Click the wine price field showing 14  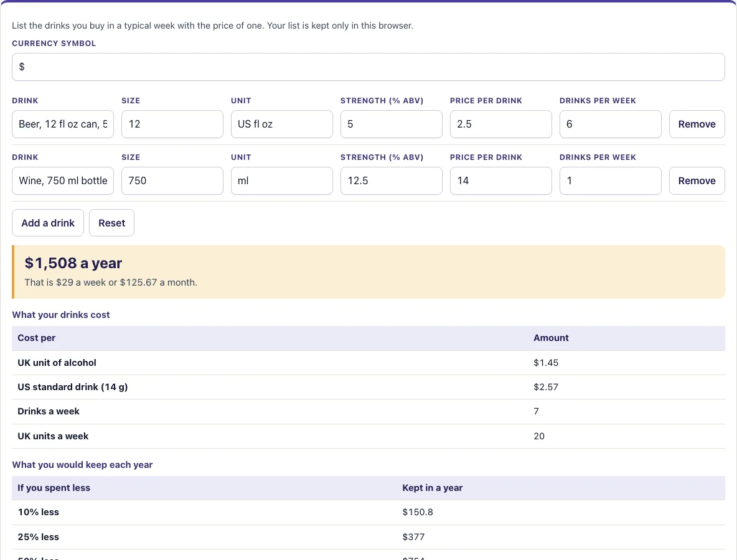click(500, 181)
